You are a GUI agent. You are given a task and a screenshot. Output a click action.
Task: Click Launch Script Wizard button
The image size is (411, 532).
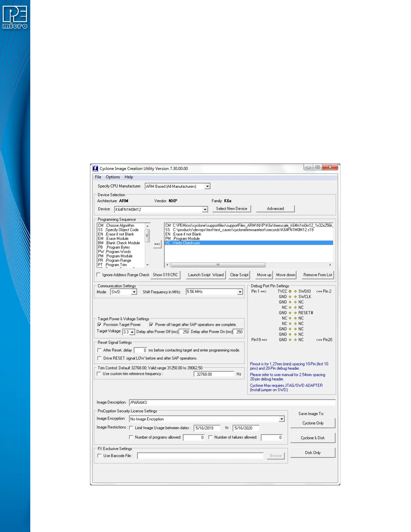[x=206, y=275]
